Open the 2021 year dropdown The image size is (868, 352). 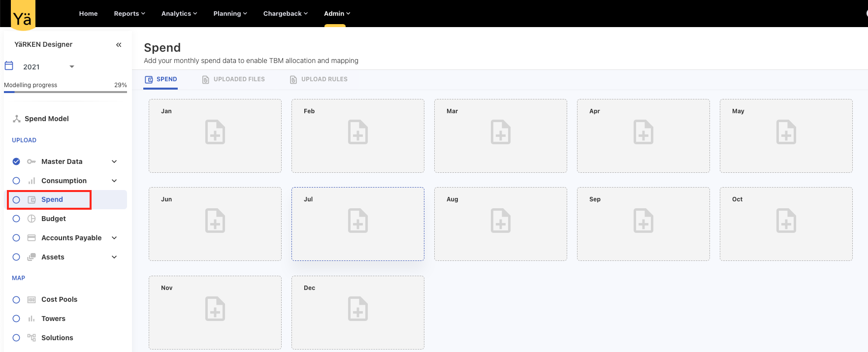click(71, 66)
